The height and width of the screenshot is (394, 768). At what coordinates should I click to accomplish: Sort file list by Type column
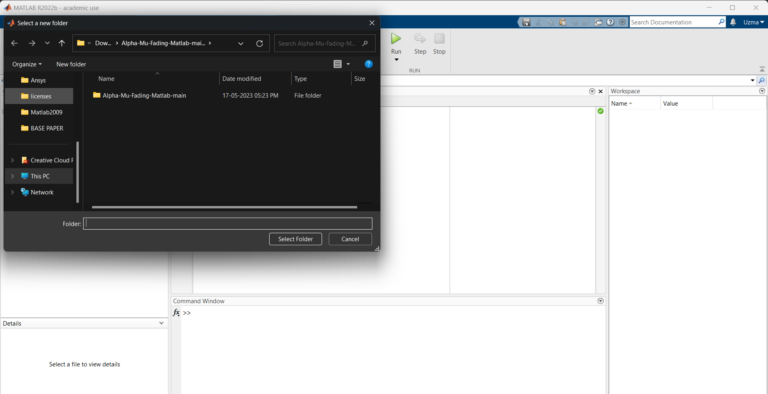321,78
